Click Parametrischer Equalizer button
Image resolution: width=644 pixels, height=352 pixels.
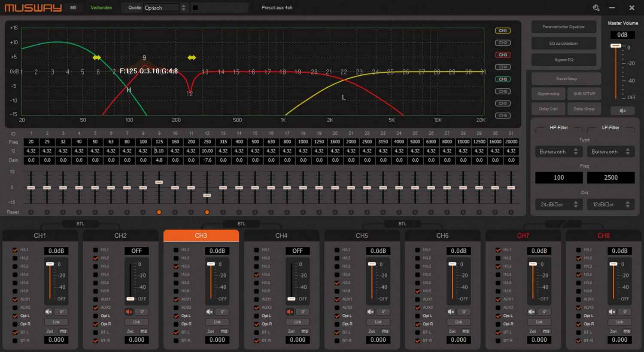tap(564, 27)
